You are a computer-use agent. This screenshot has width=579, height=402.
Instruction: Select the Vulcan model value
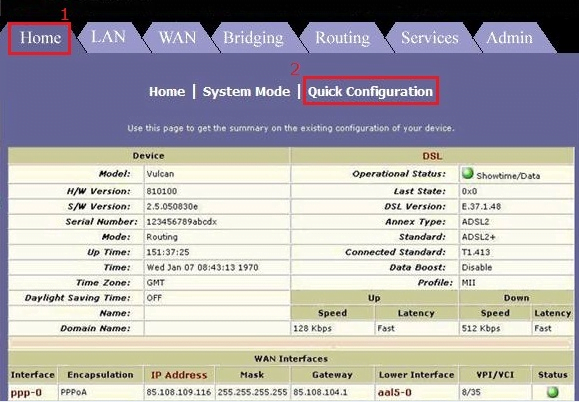pos(160,174)
